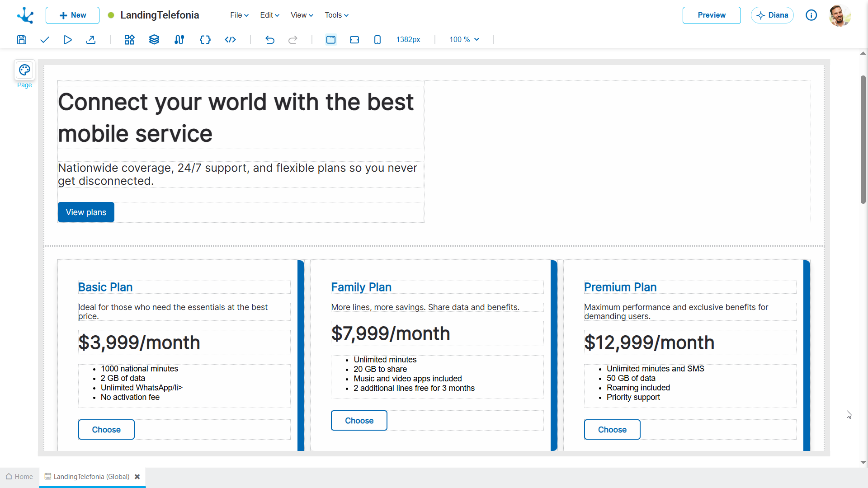Screen dimensions: 868x488
Task: Open the HTML source code icon
Action: click(230, 40)
